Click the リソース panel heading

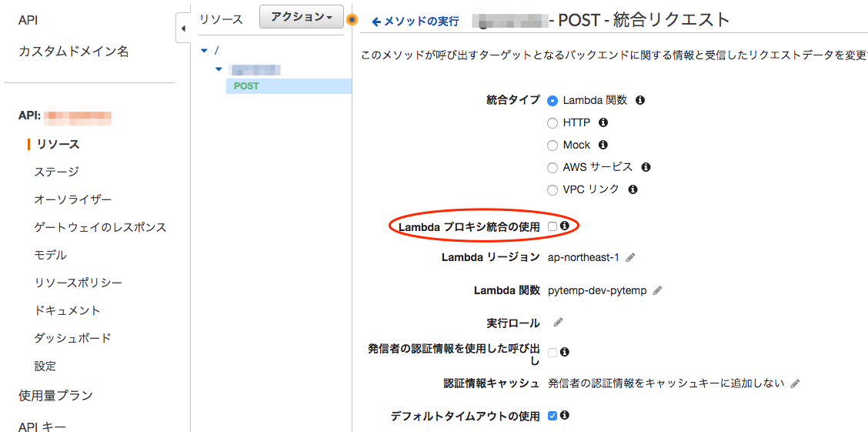coord(221,19)
